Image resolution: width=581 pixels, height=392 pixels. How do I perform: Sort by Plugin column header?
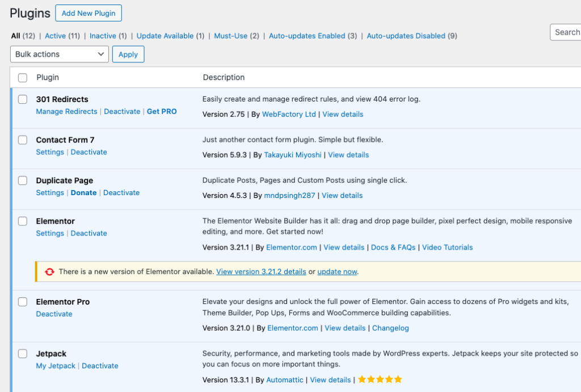pos(48,78)
